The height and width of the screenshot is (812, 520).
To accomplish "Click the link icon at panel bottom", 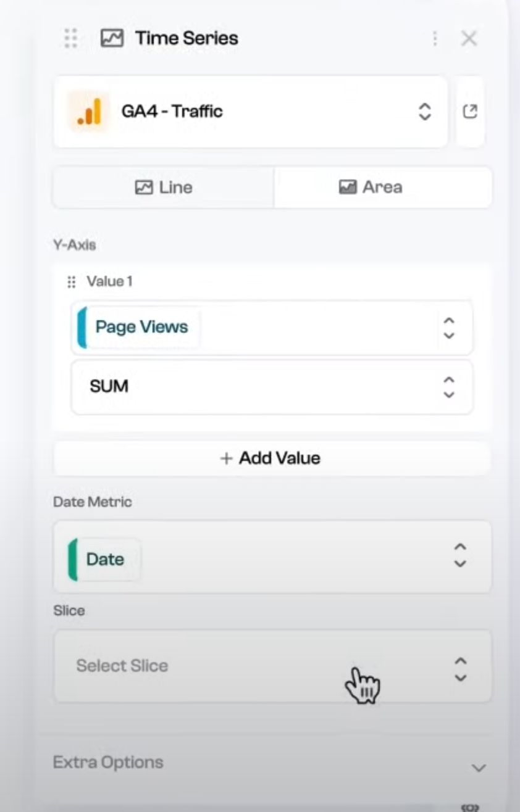I will [470, 806].
